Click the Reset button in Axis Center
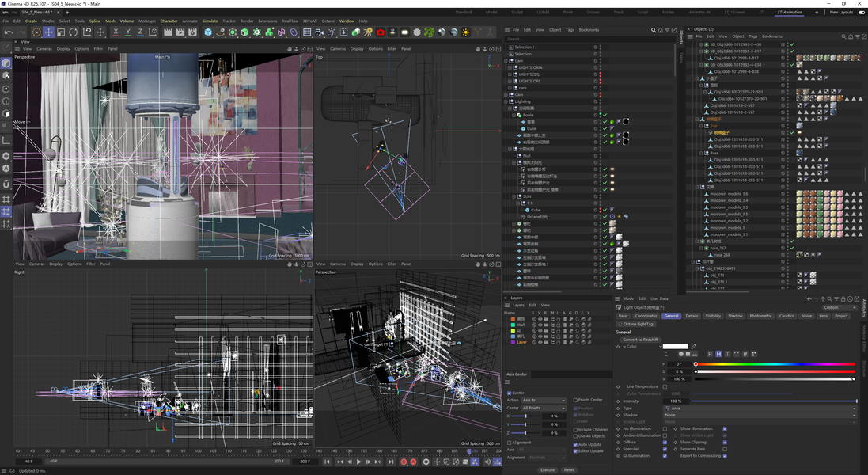The width and height of the screenshot is (868, 475). [569, 469]
